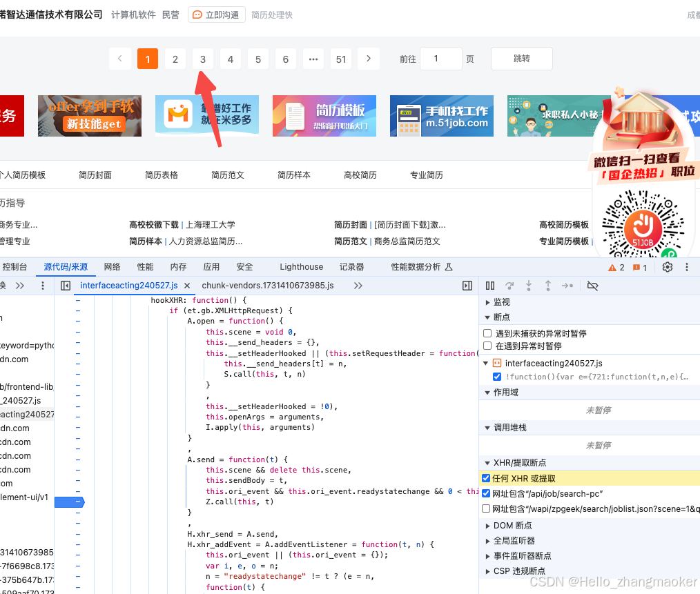The image size is (700, 594).
Task: Open the 高校简历 link
Action: 360,175
